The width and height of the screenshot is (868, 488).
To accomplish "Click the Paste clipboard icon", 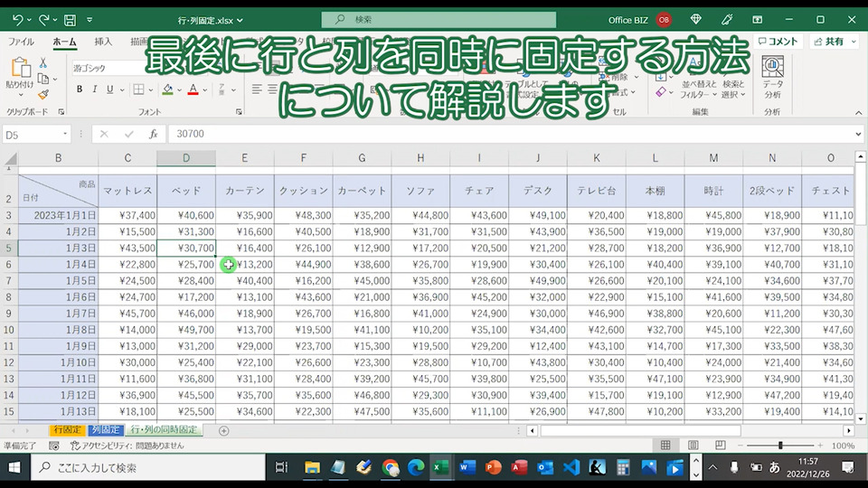I will click(x=21, y=68).
